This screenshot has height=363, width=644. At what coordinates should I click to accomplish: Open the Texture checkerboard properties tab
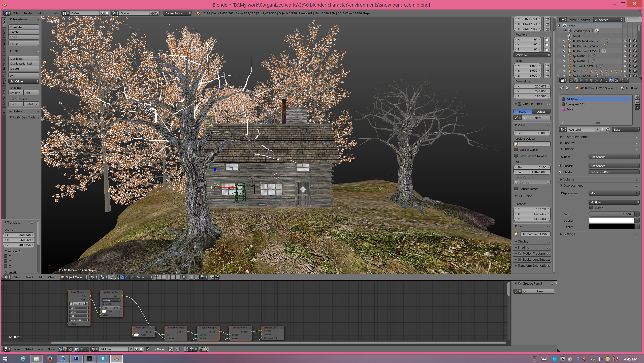(617, 80)
